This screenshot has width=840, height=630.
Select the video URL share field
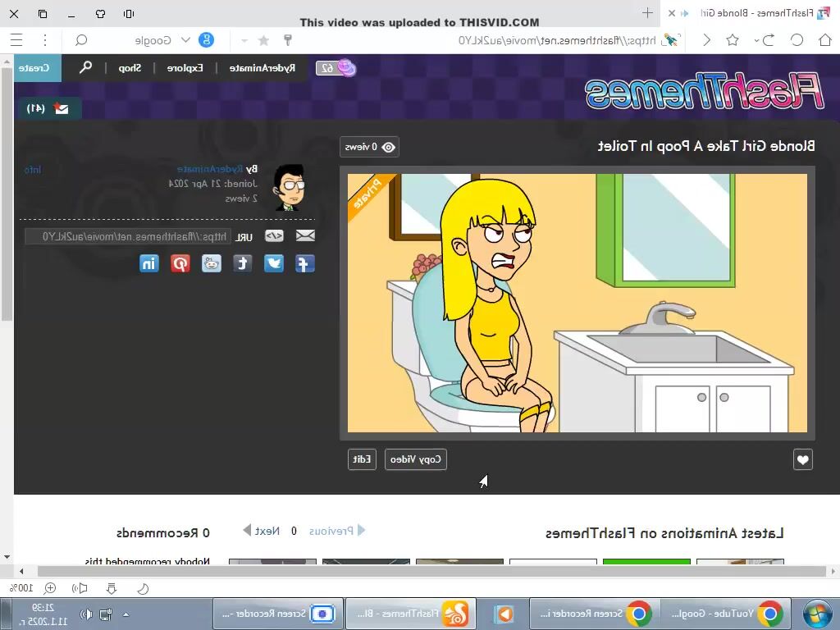click(x=128, y=236)
